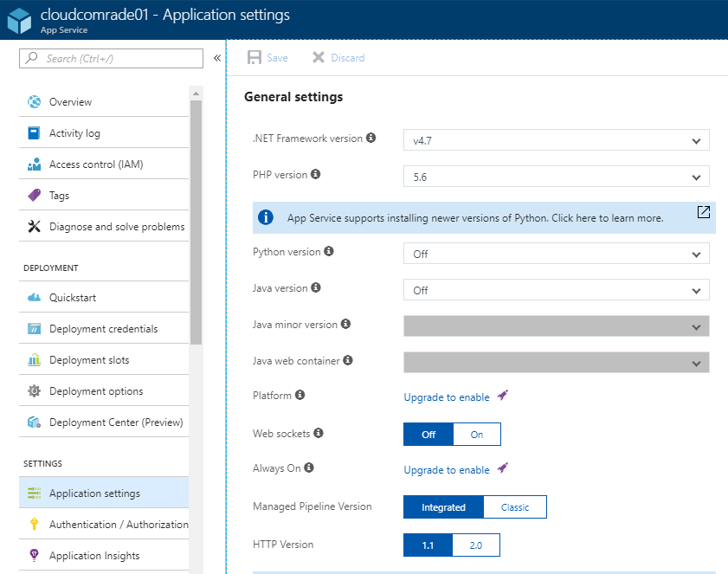
Task: Open Application Insights settings
Action: (x=104, y=556)
